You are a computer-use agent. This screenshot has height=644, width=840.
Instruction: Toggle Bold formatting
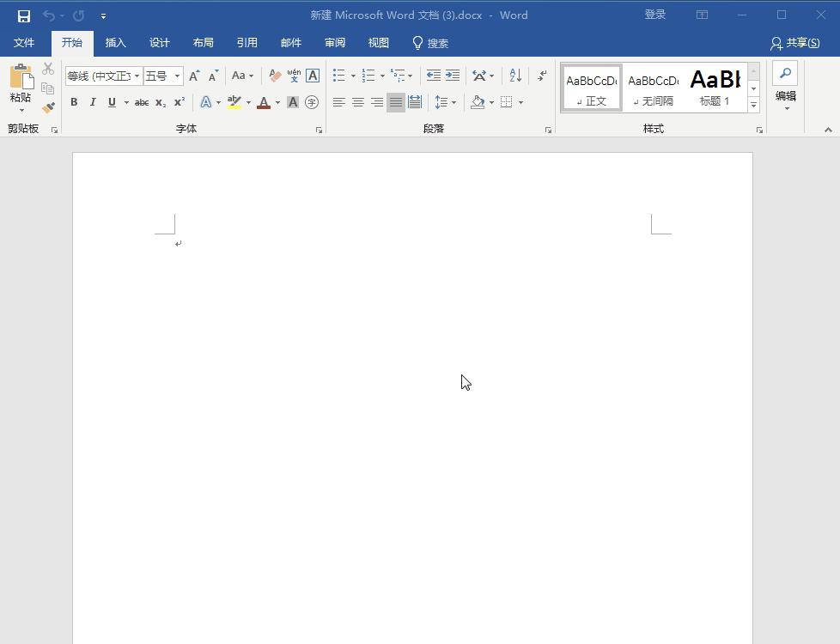click(74, 102)
